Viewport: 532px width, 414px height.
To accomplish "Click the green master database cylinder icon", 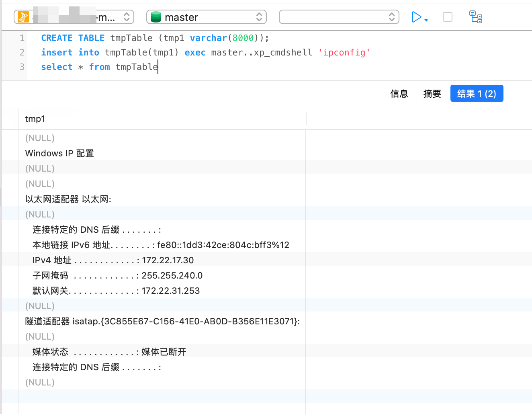I will click(x=156, y=17).
